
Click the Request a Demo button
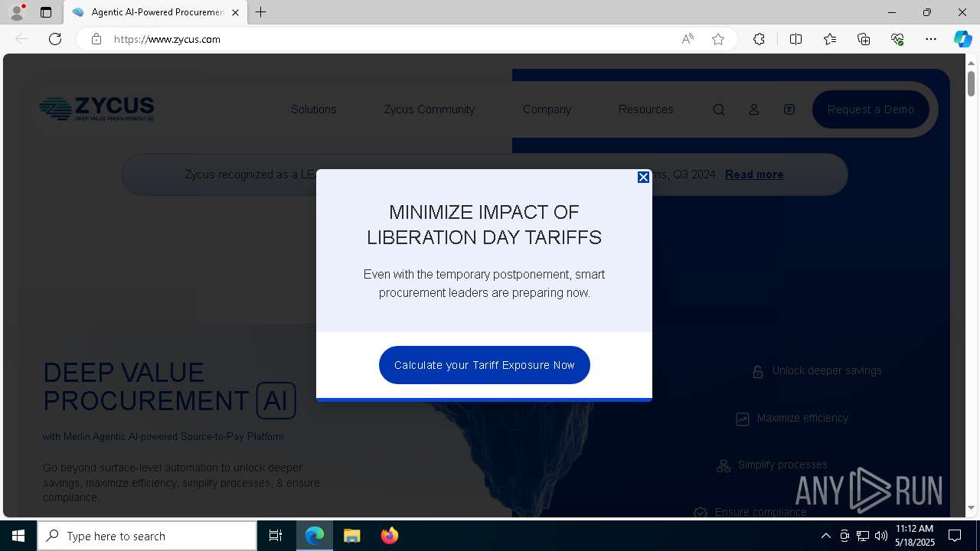click(871, 109)
